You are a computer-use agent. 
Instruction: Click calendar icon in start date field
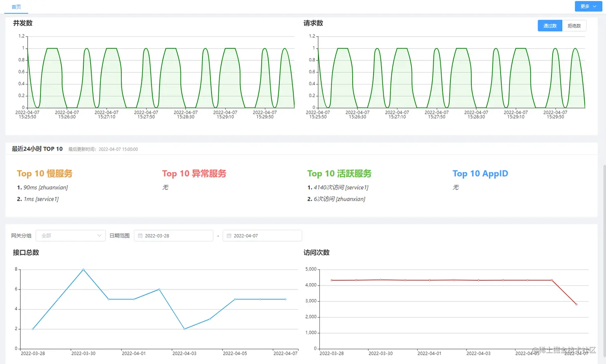pos(140,235)
